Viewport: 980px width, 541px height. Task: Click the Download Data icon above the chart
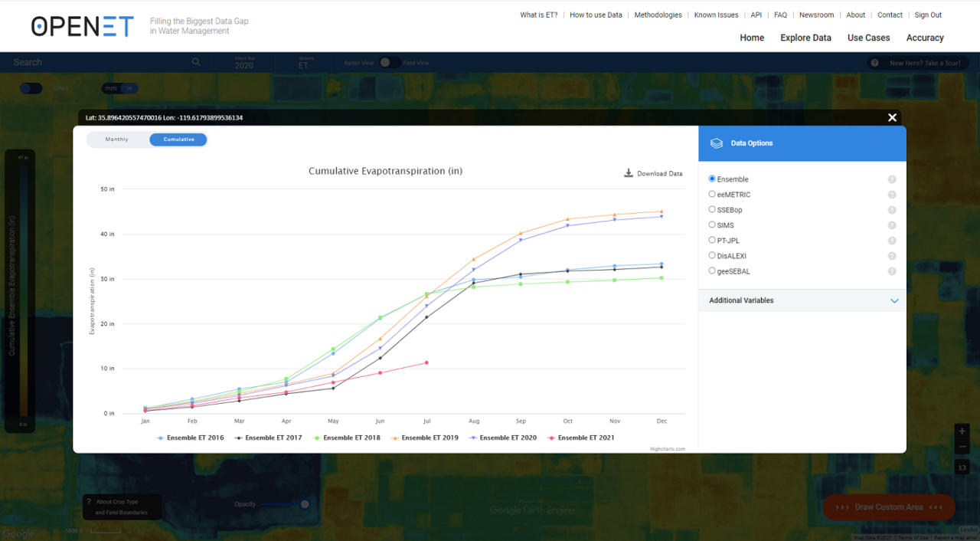coord(629,173)
